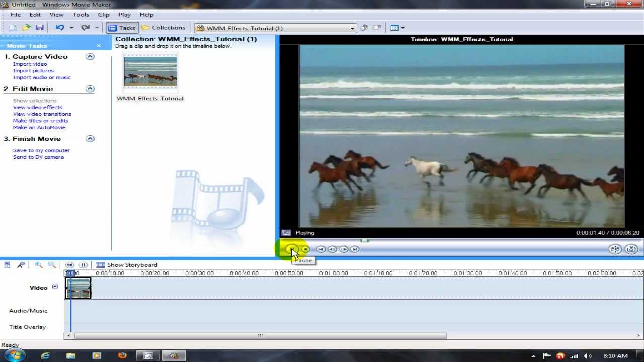Click the timeline horizontal scrollbar
Viewport: 644px width, 362px height.
point(260,336)
